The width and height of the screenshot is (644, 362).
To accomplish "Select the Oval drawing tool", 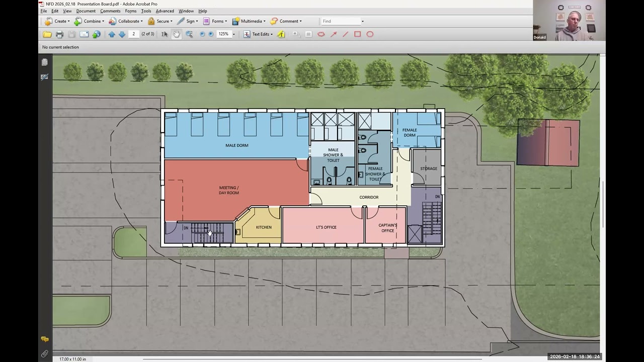I will (x=370, y=34).
